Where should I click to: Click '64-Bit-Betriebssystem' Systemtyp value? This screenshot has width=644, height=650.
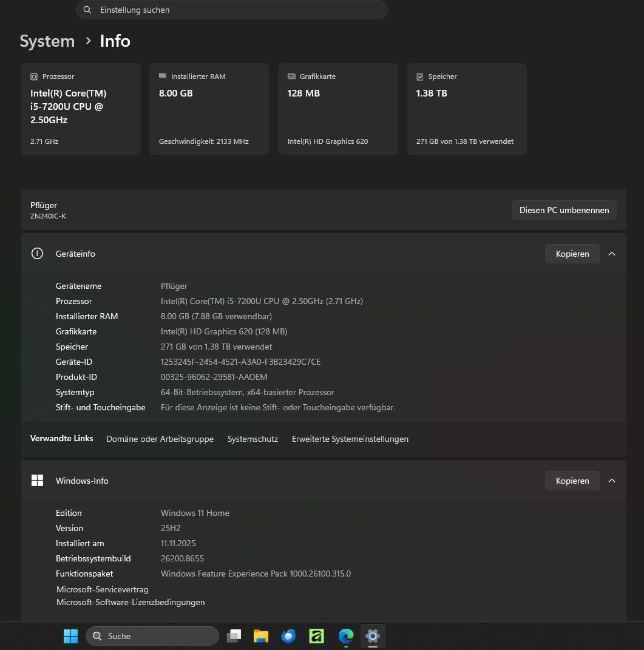(x=248, y=392)
